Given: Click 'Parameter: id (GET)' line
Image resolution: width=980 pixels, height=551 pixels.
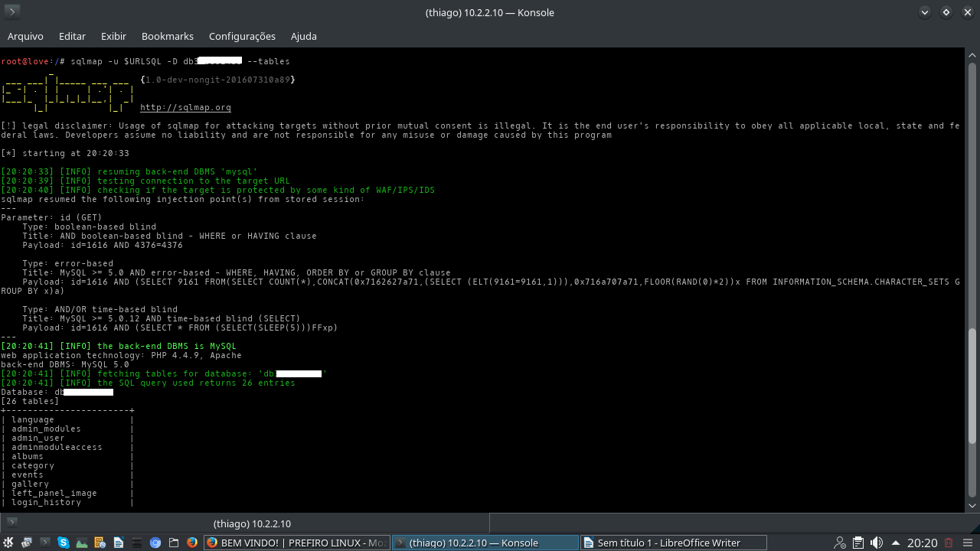Looking at the screenshot, I should point(51,217).
